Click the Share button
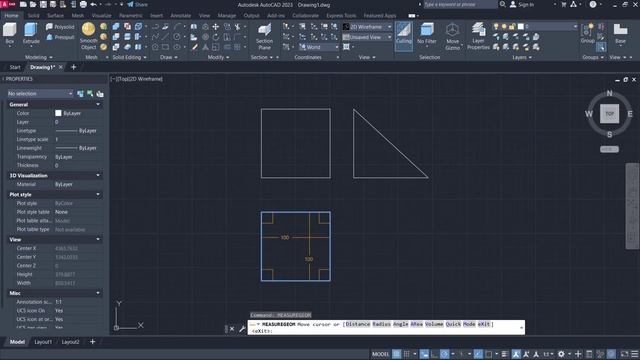 (x=137, y=4)
